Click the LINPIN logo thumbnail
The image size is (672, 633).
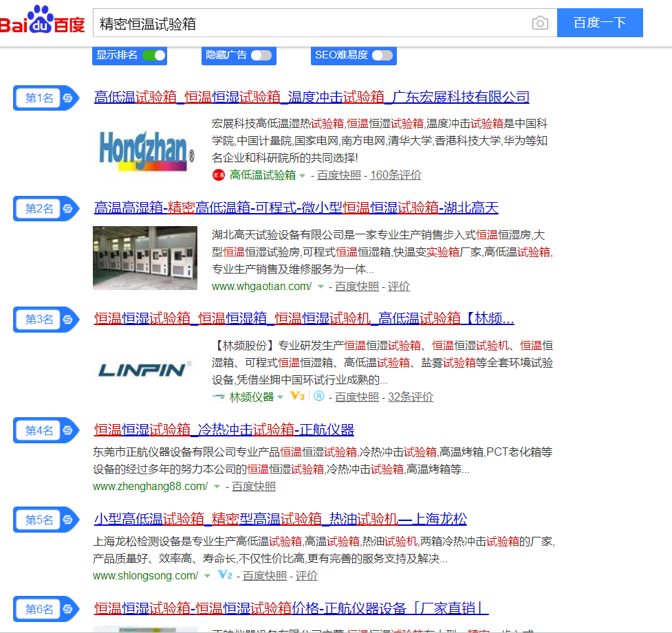[x=145, y=370]
